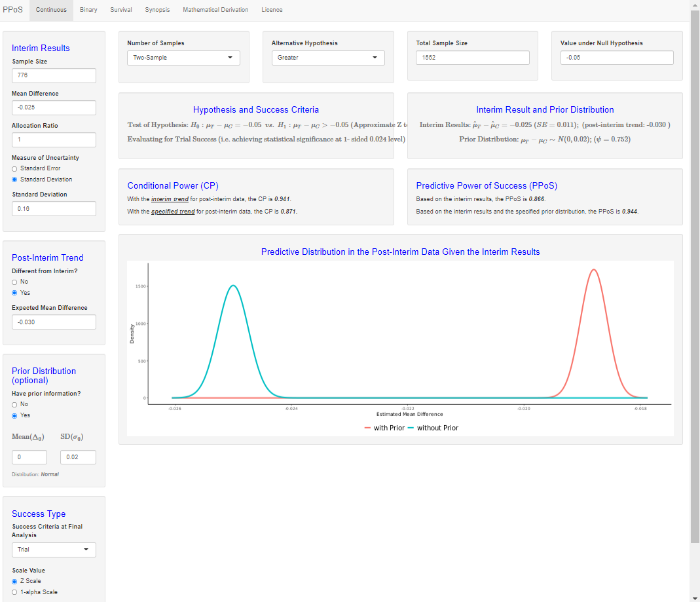Screen dimensions: 700x602
Task: Click the Total Sample Size field
Action: click(472, 58)
